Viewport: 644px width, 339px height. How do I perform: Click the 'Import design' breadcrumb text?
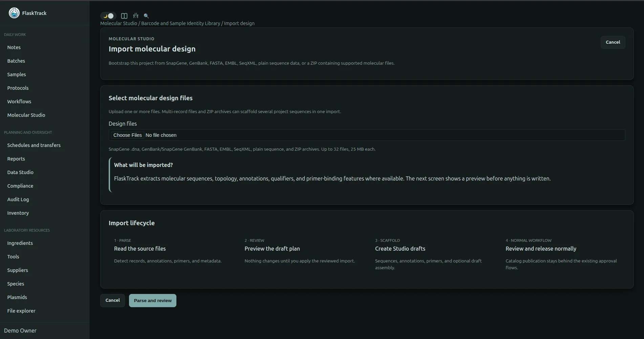(x=239, y=23)
